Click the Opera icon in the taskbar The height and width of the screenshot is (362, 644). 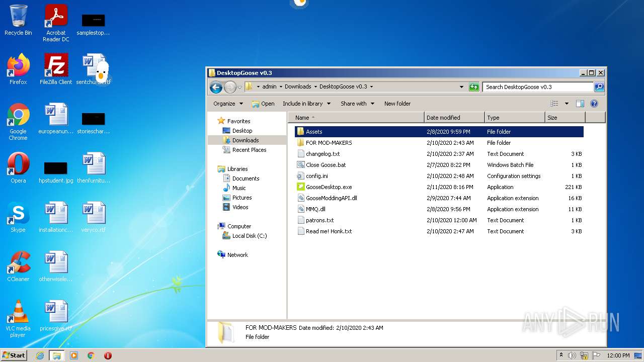click(108, 355)
